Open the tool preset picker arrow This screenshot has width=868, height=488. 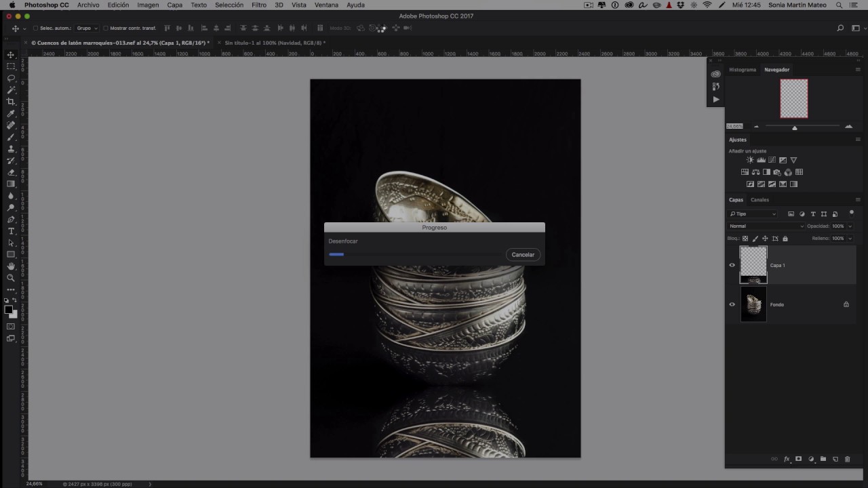click(x=25, y=28)
